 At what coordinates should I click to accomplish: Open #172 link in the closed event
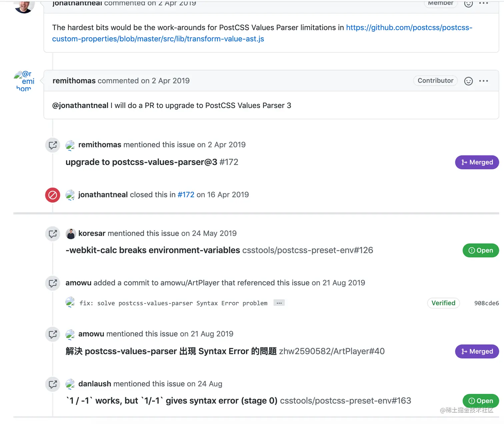[x=186, y=195]
